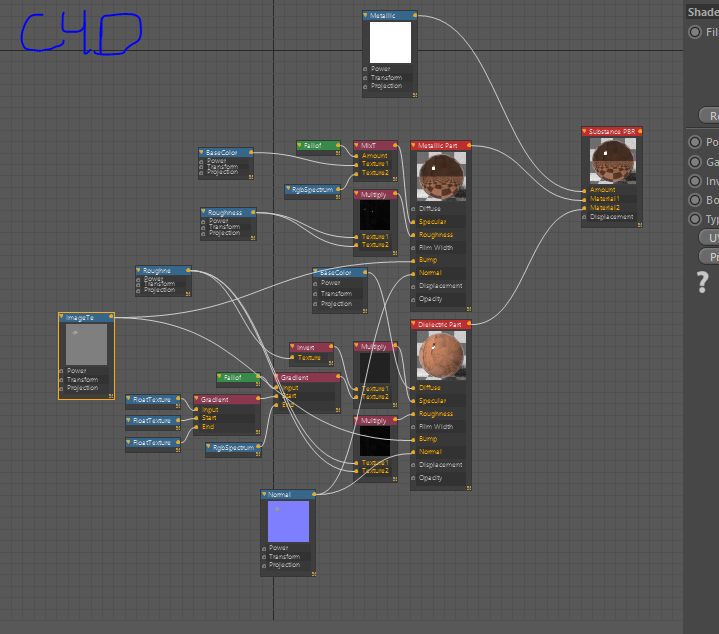
Task: Select the Dielectric Part node title
Action: click(439, 325)
